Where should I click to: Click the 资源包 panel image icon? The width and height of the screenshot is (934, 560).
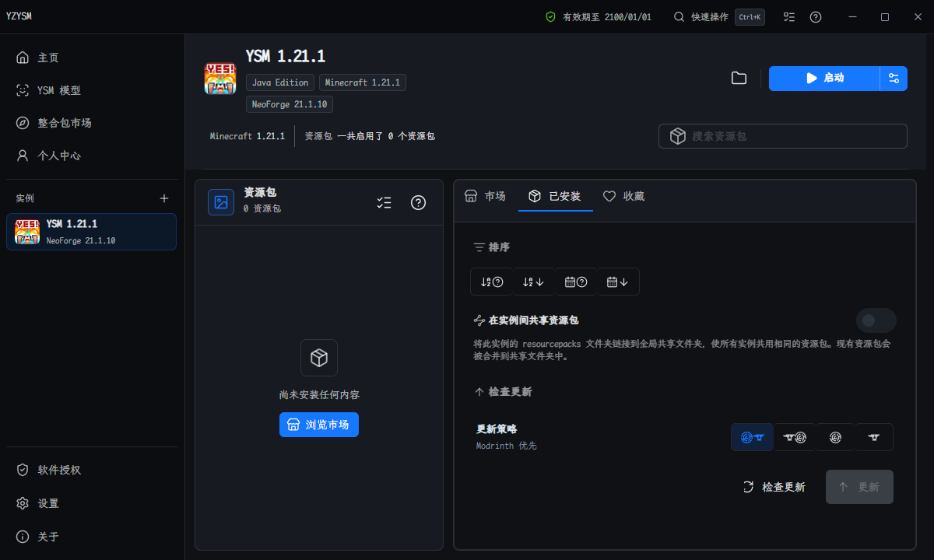(x=221, y=202)
